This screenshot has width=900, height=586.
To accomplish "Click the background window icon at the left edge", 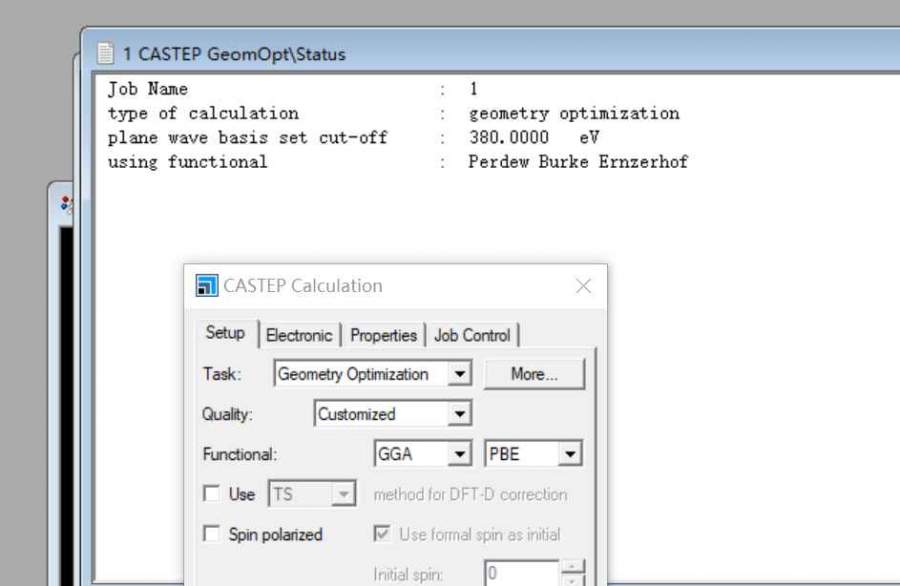I will click(x=67, y=204).
